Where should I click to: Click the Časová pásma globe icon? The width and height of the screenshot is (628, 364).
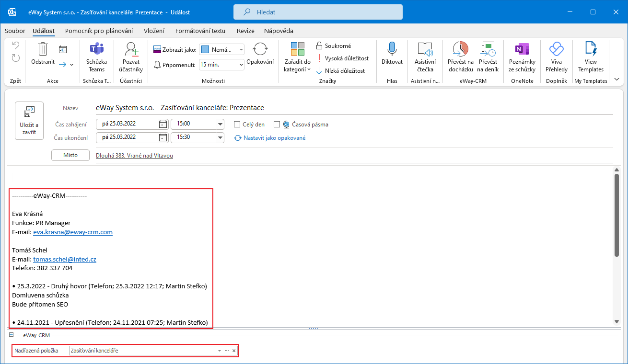click(286, 125)
